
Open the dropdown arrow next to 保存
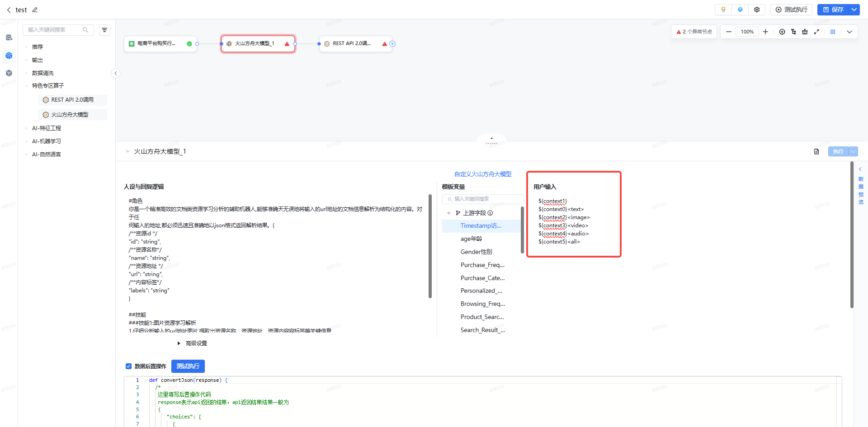pyautogui.click(x=854, y=9)
